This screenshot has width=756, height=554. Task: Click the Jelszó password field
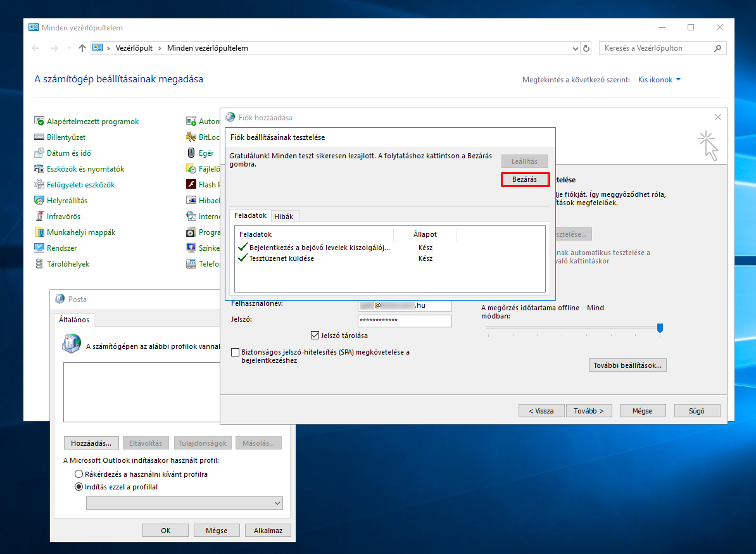click(x=405, y=320)
